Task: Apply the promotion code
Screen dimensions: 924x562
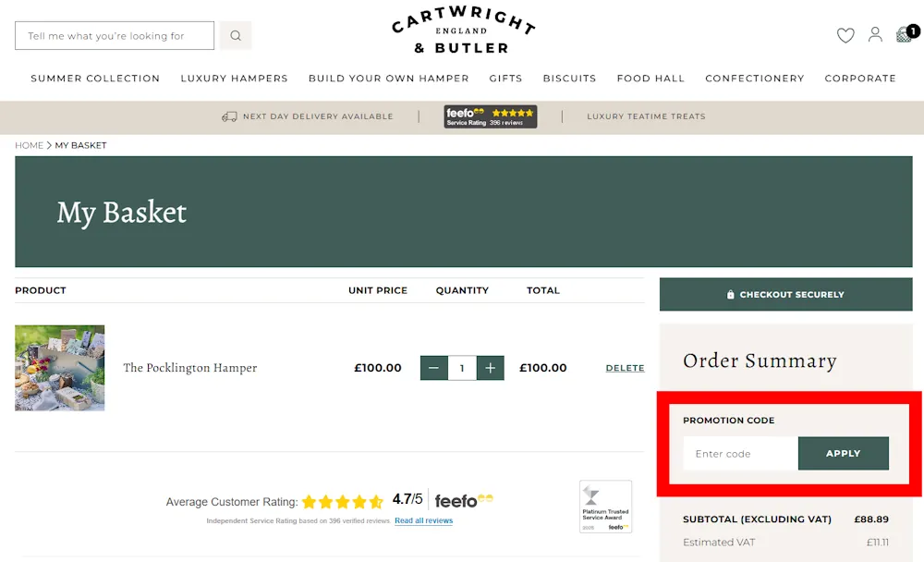Action: click(844, 454)
